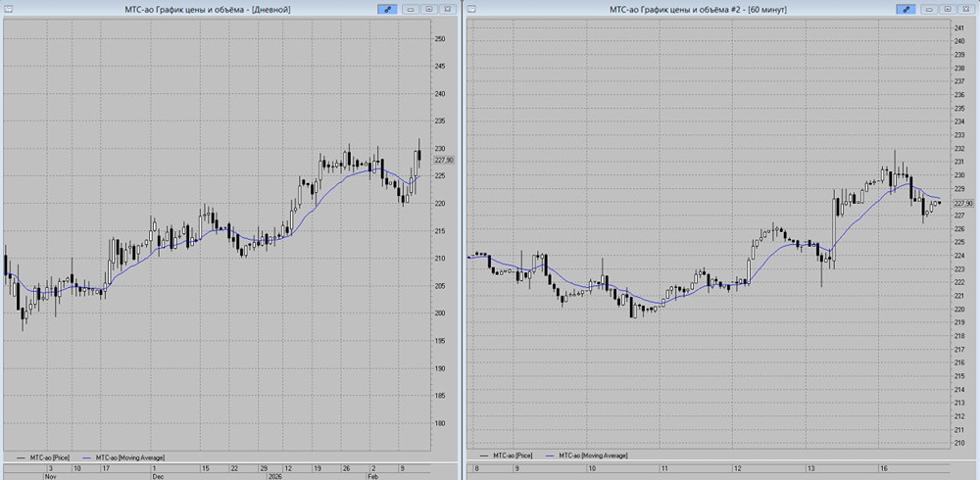Maximize the daily price chart window
This screenshot has height=480, width=980.
[x=429, y=10]
